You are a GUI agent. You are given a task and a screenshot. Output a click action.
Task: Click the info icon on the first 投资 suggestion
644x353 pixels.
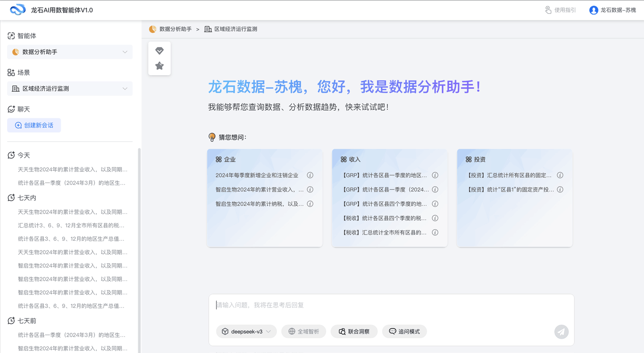[560, 175]
